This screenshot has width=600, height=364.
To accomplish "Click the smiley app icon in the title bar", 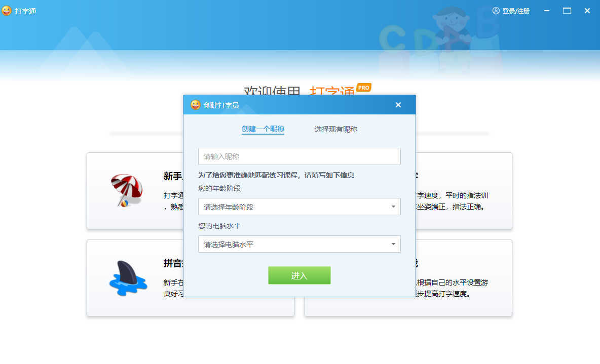I will (x=7, y=10).
